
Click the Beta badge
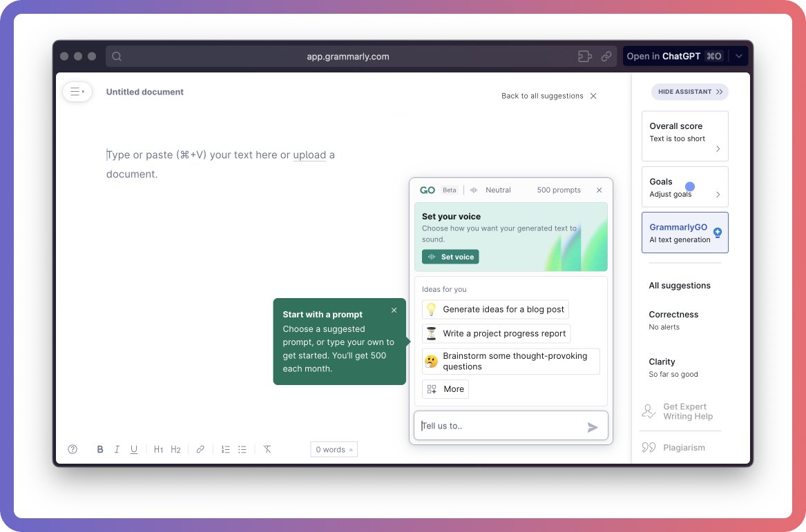click(449, 190)
